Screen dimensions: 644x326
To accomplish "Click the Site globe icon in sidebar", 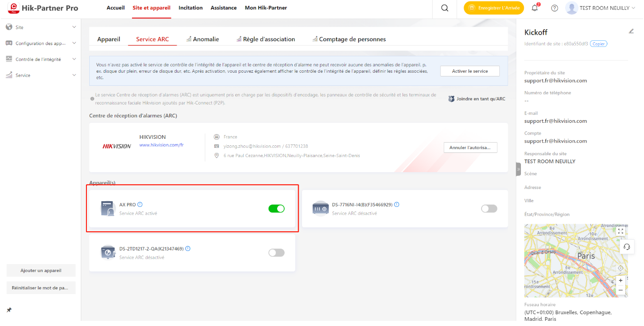I will pos(9,27).
